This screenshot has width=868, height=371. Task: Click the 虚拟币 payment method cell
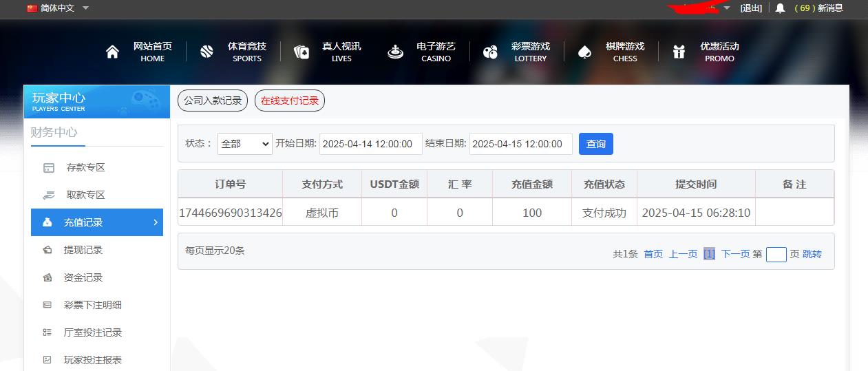click(x=322, y=213)
